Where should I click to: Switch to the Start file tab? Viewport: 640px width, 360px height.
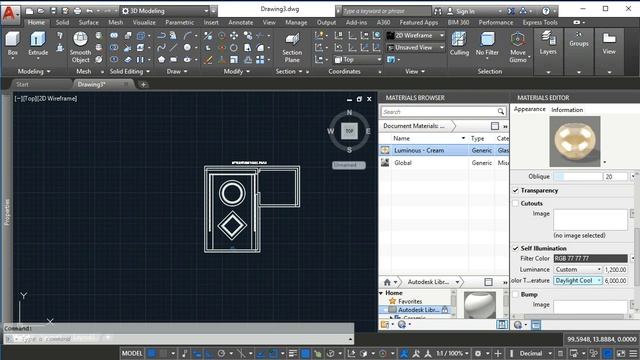(22, 84)
